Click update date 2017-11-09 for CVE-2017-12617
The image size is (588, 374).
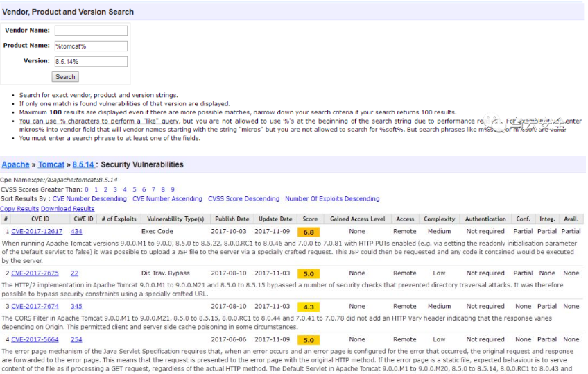coord(273,232)
